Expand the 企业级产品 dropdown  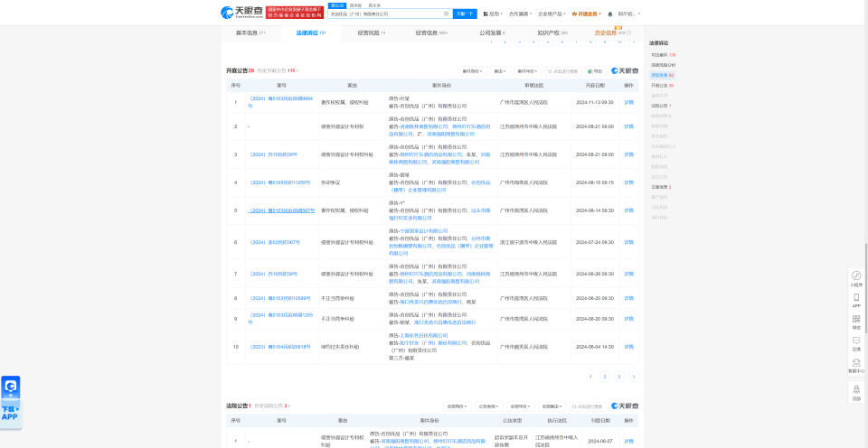point(552,14)
